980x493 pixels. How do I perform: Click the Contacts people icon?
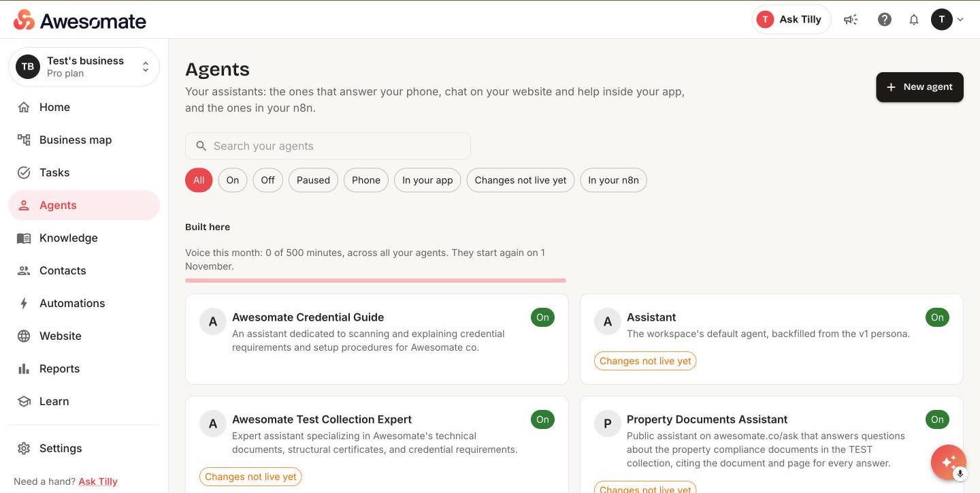coord(24,270)
